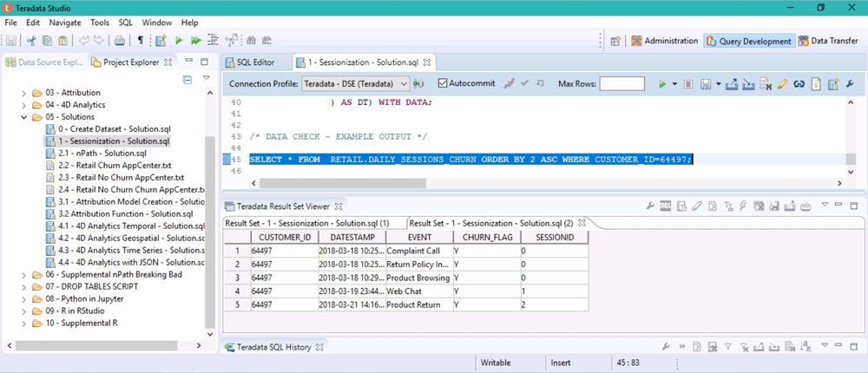868x373 pixels.
Task: Click the Open Perspective icon
Action: 615,41
